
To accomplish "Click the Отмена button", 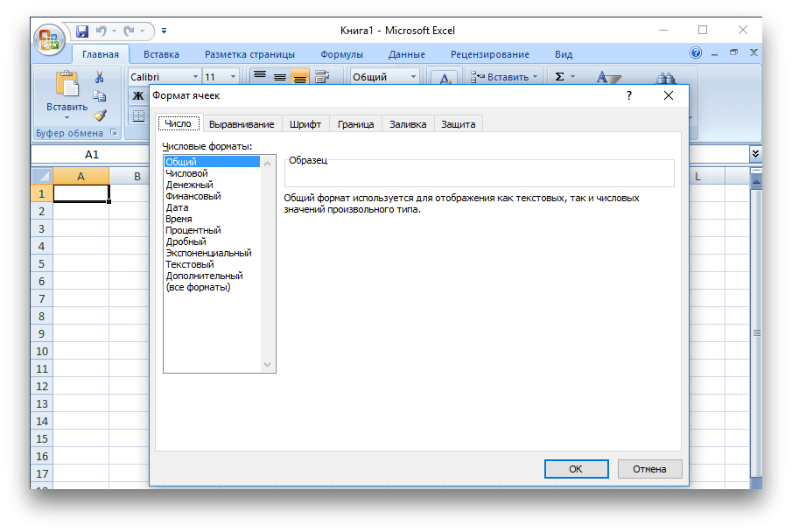I will 649,469.
